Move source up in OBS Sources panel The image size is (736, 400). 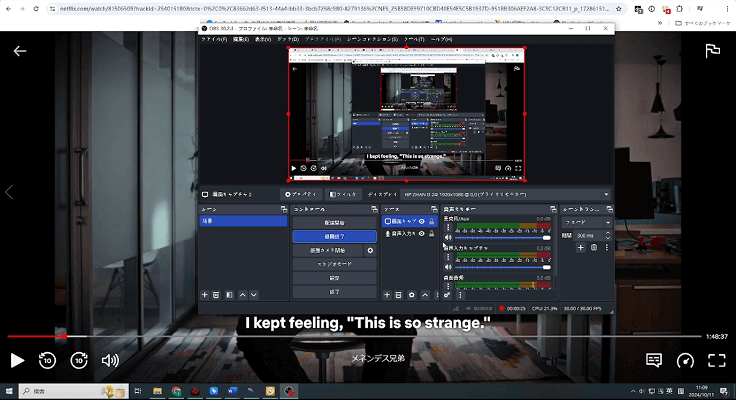click(x=425, y=295)
